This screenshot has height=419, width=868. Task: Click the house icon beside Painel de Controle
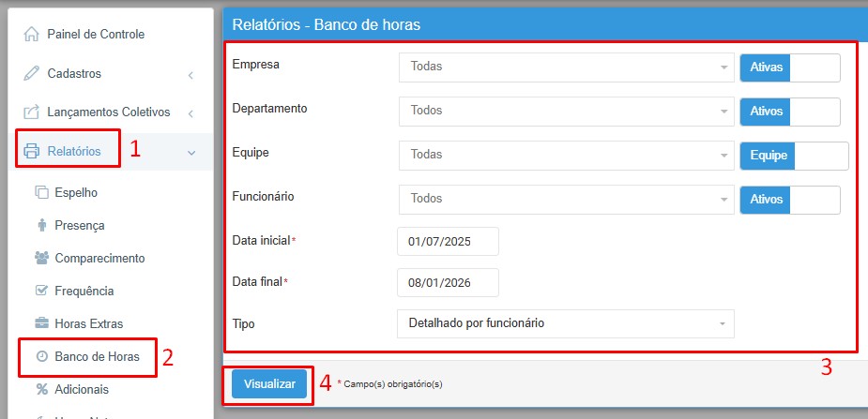click(x=32, y=35)
